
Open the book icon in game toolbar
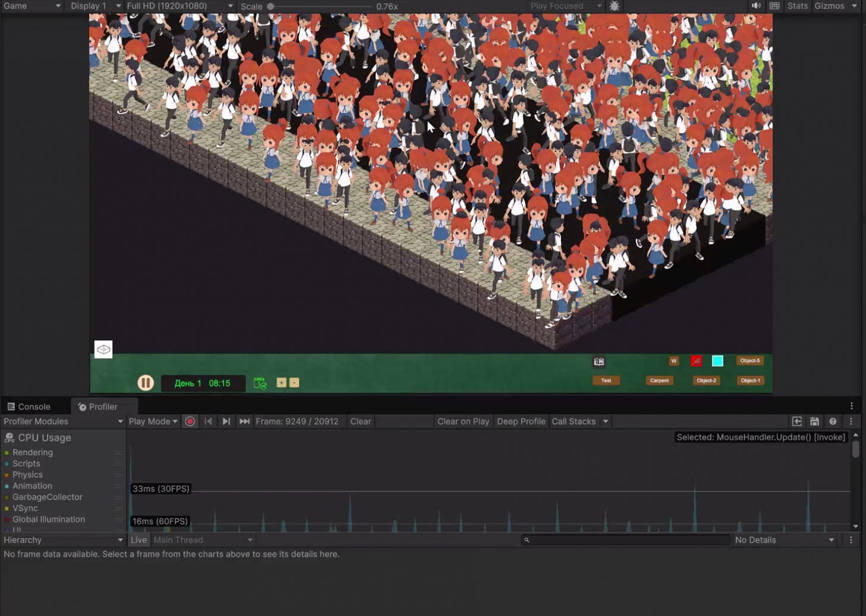pos(599,362)
